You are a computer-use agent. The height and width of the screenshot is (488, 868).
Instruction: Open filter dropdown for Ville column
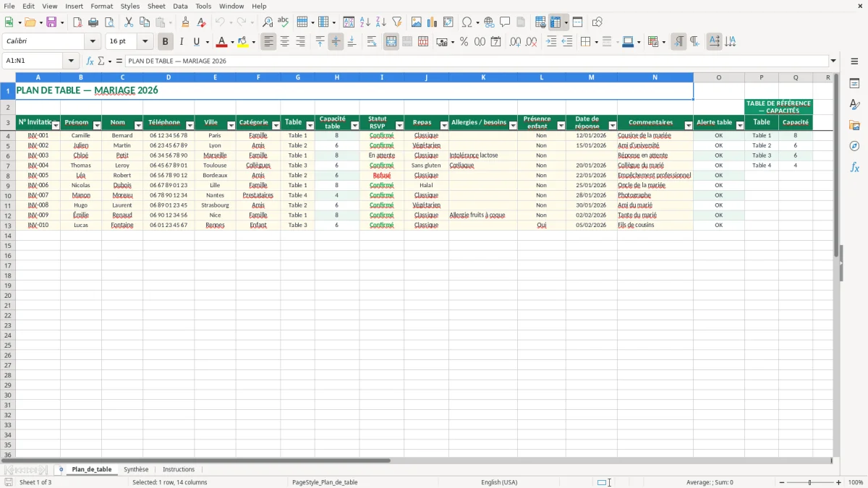(231, 126)
